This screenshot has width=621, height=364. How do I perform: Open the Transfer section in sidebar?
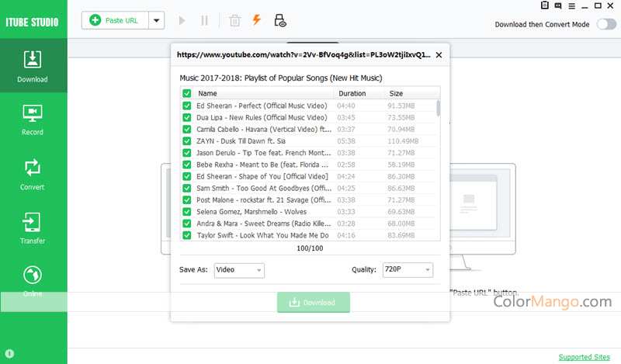[33, 228]
